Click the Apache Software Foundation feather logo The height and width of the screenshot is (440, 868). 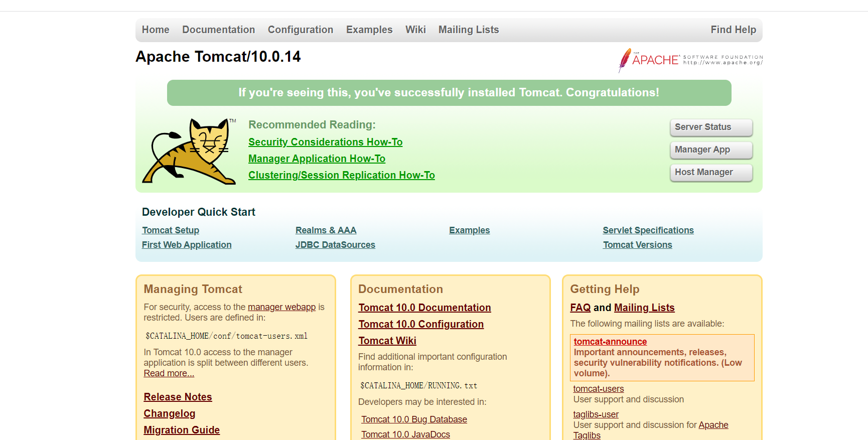coord(690,60)
